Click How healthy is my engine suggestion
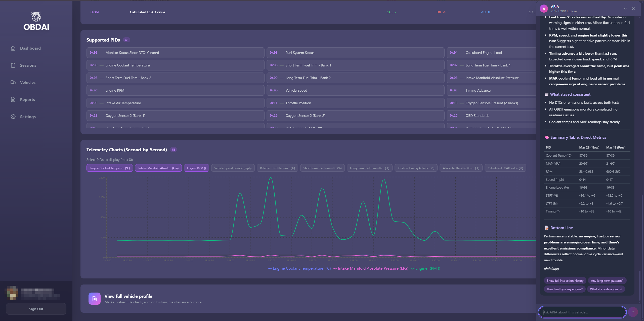 click(565, 289)
